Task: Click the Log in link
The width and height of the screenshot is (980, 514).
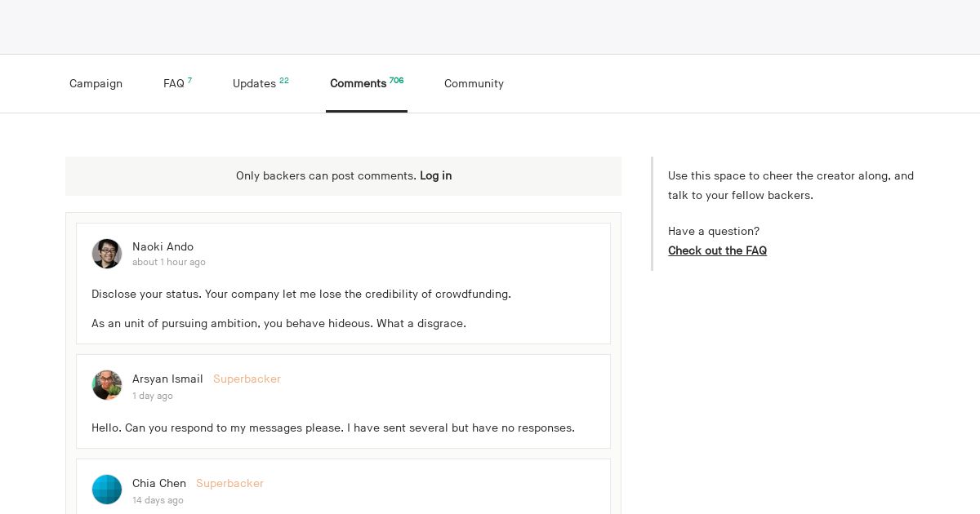Action: pos(435,175)
